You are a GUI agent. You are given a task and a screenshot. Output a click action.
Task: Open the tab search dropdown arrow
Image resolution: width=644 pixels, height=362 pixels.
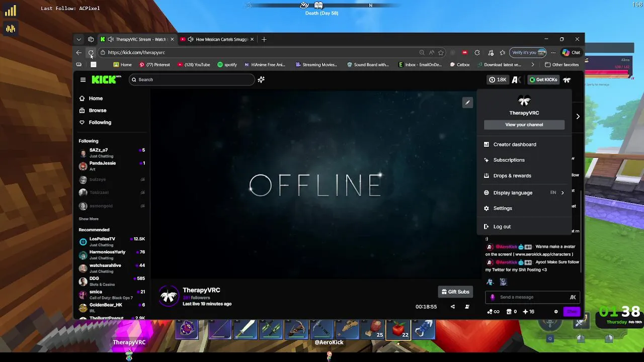(x=78, y=39)
